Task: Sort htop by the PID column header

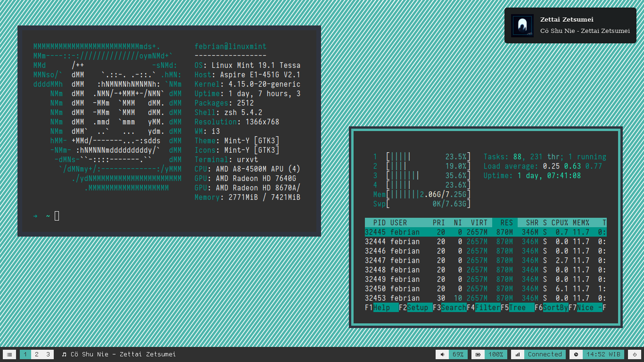Action: pos(380,222)
